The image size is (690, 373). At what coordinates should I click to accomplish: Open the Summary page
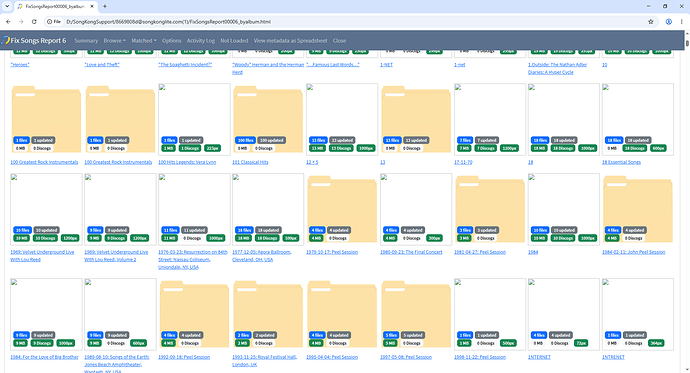click(86, 40)
